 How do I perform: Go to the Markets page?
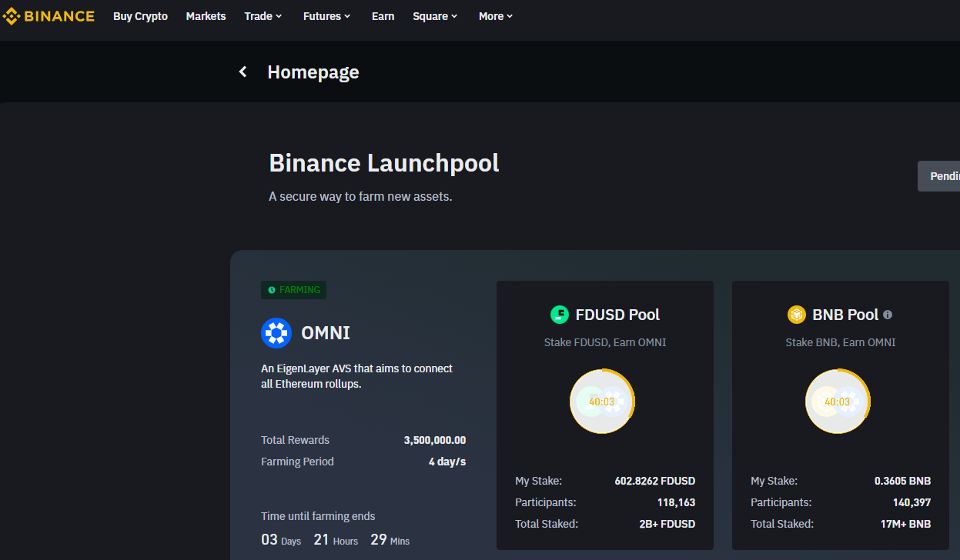tap(206, 16)
